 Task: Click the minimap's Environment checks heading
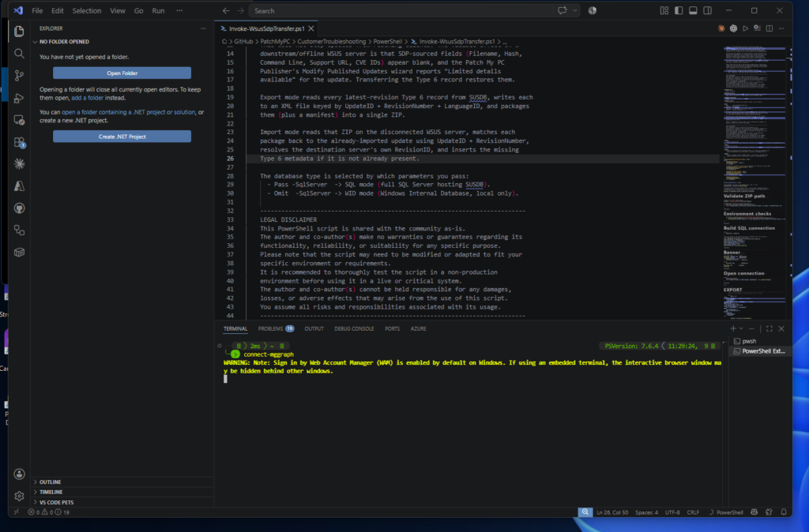(x=747, y=213)
